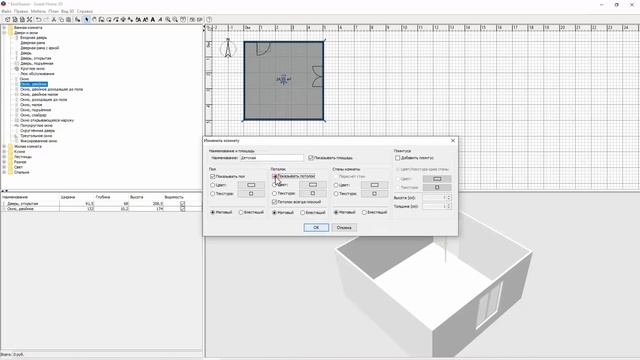Open the 'Правка' menu
Screen dimensions: 640x360
pyautogui.click(x=21, y=11)
